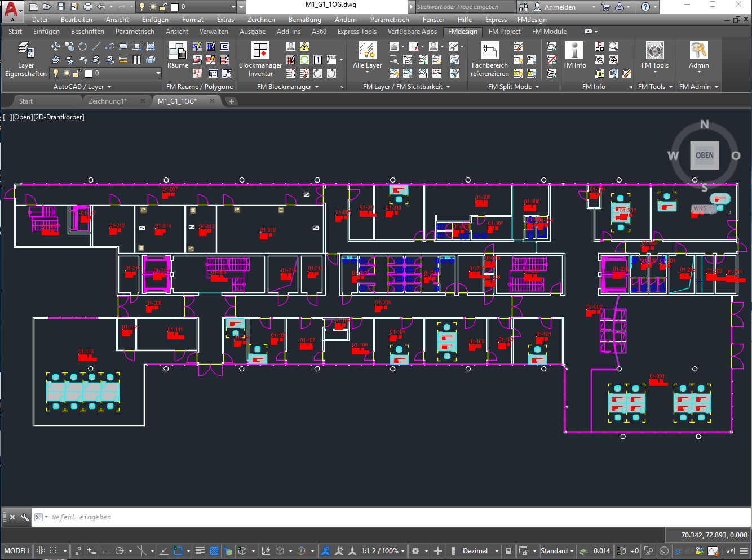Expand the AutoCAD / Layer panel title

(82, 87)
